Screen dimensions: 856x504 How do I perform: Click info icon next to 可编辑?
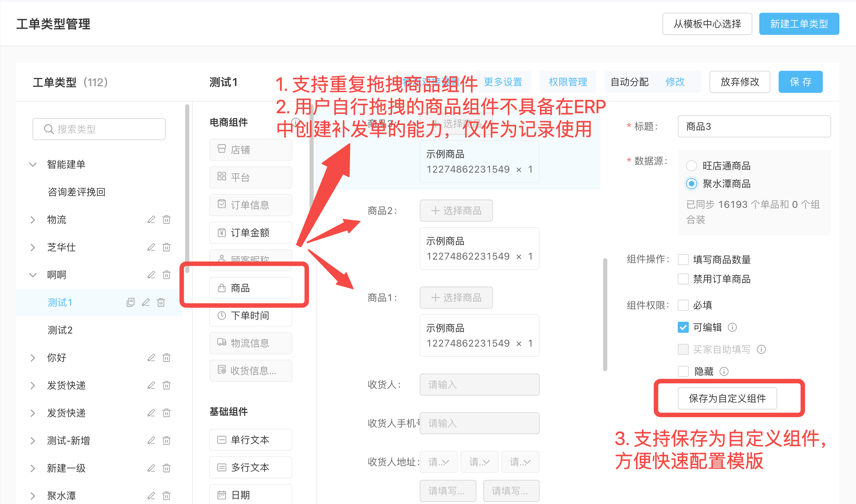click(x=732, y=327)
